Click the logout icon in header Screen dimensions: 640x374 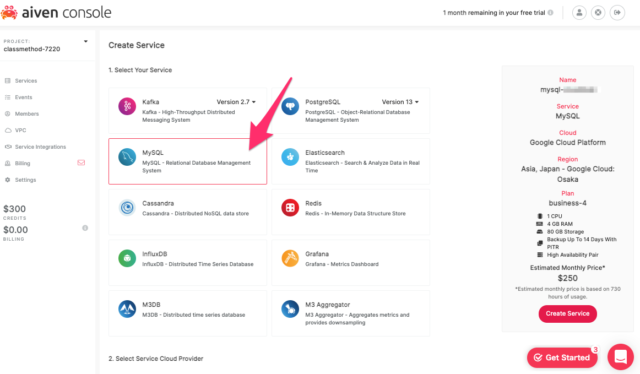617,13
